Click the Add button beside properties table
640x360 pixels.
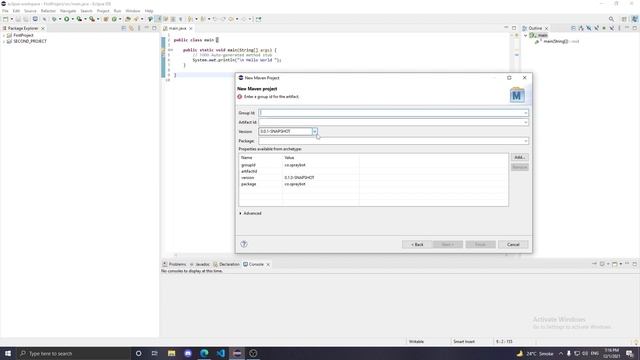(x=519, y=158)
